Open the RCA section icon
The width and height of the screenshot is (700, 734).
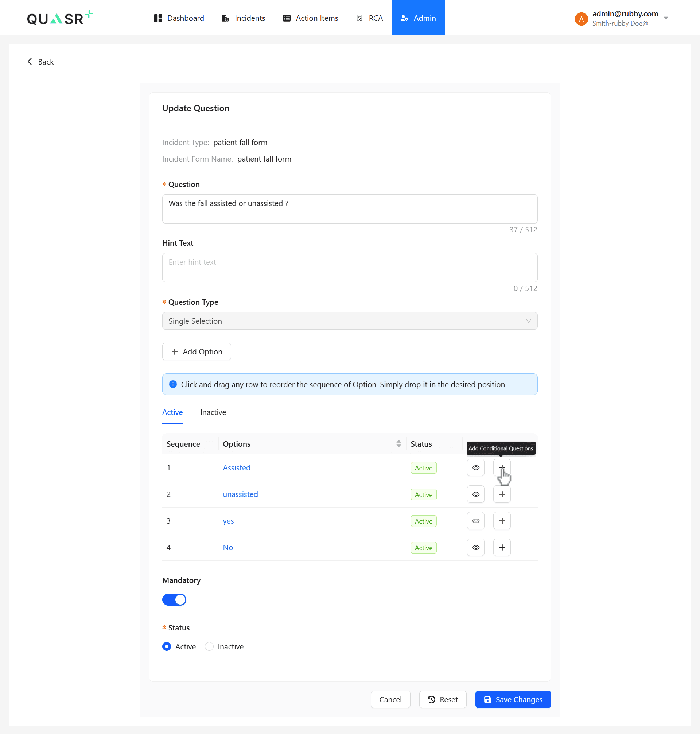359,18
